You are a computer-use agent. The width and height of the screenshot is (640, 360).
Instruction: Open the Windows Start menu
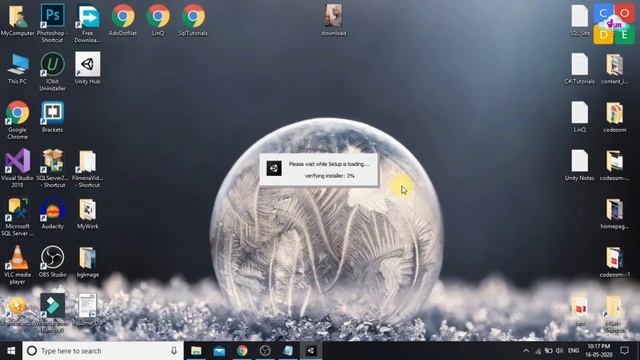click(x=11, y=351)
